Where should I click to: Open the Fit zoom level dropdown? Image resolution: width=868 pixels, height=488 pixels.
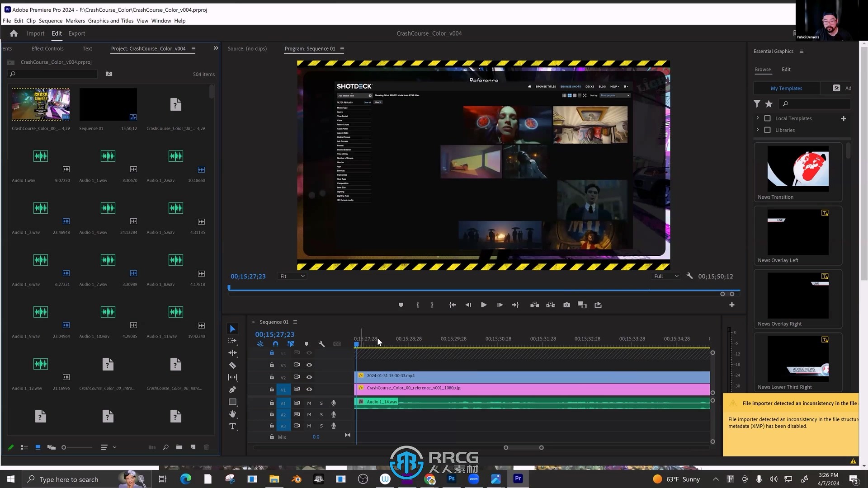292,276
